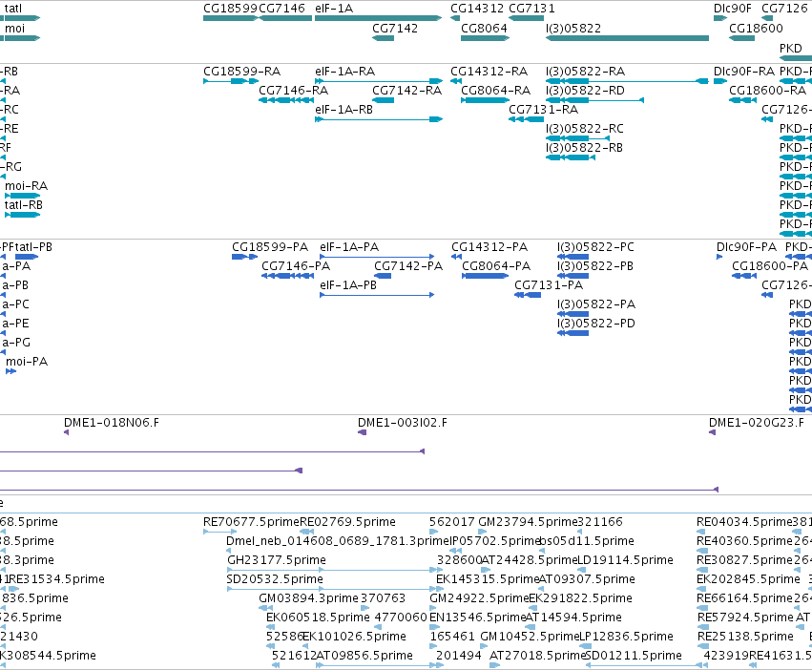Screen dimensions: 812x670
Task: Click transcript tatl-RB
Action: click(23, 205)
